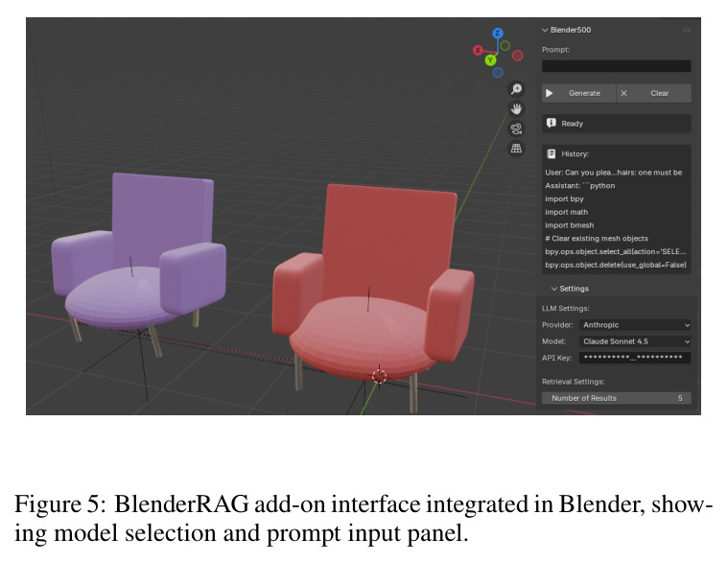Viewport: 728px width, 562px height.
Task: Click the hollow green negative Y axis circle
Action: point(505,45)
